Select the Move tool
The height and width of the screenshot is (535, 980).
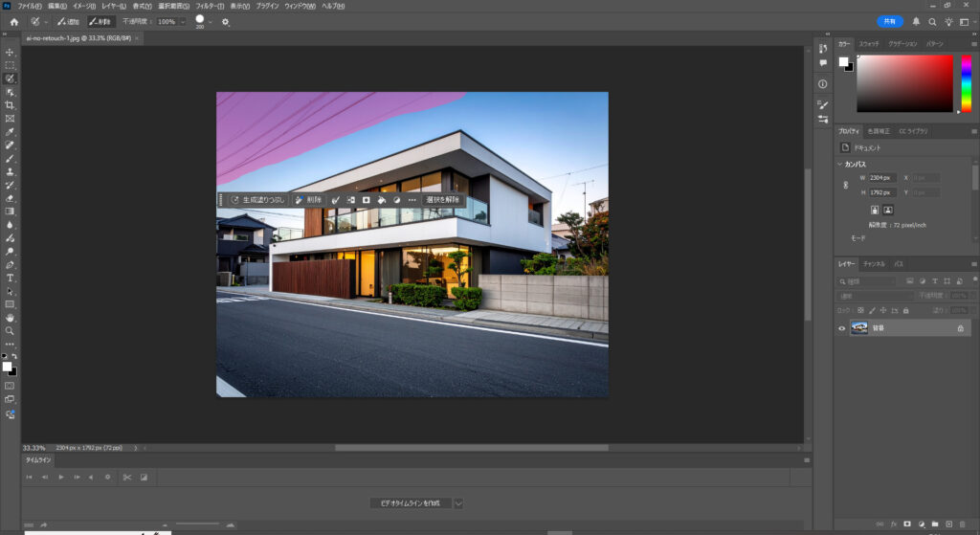tap(10, 53)
